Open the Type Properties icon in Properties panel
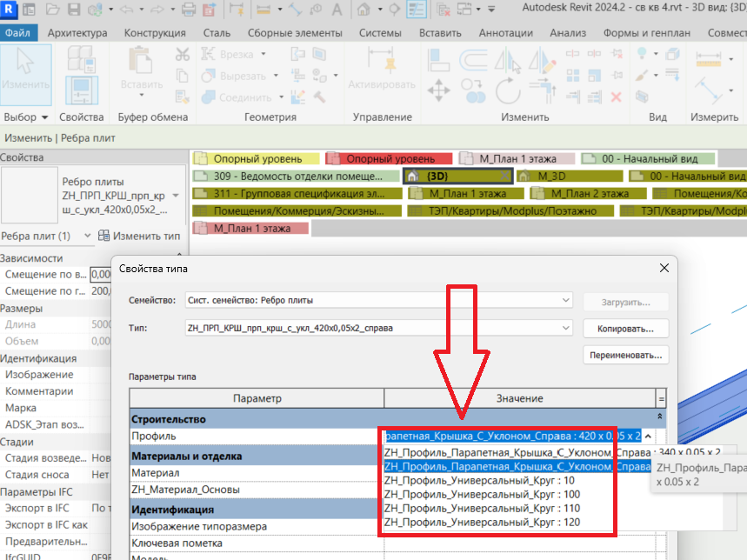Screen dimensions: 747x560 coord(82,90)
